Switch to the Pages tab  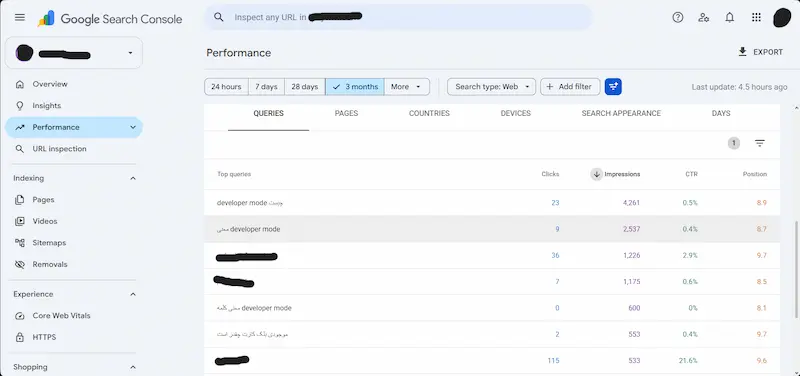click(x=346, y=114)
